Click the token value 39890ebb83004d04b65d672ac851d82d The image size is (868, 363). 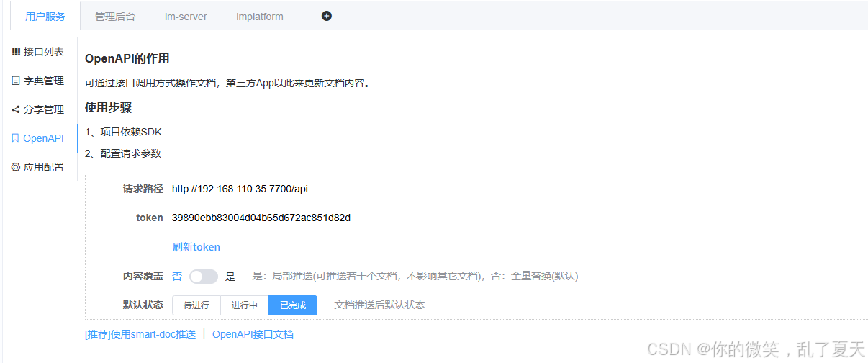click(261, 218)
